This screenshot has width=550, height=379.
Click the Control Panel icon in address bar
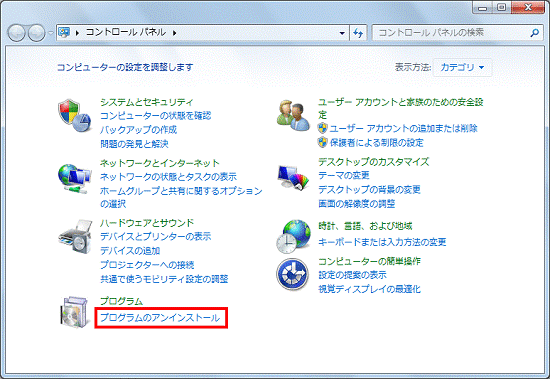point(64,32)
